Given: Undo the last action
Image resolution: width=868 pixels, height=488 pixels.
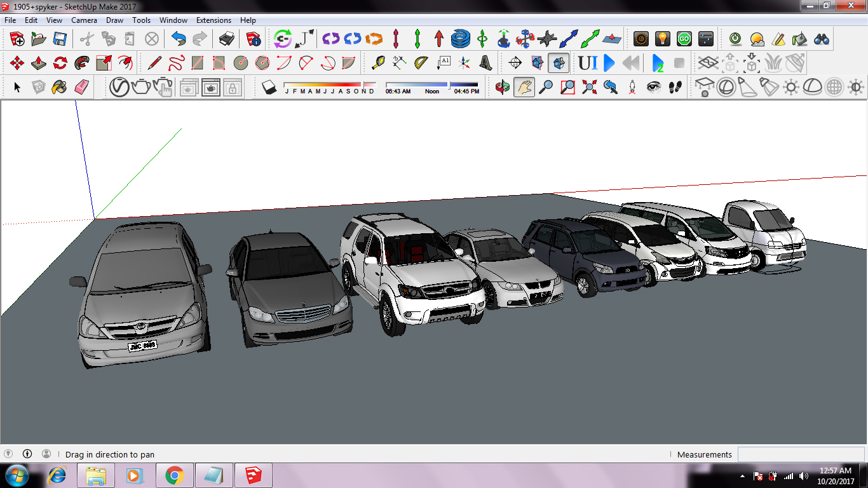Looking at the screenshot, I should tap(179, 38).
